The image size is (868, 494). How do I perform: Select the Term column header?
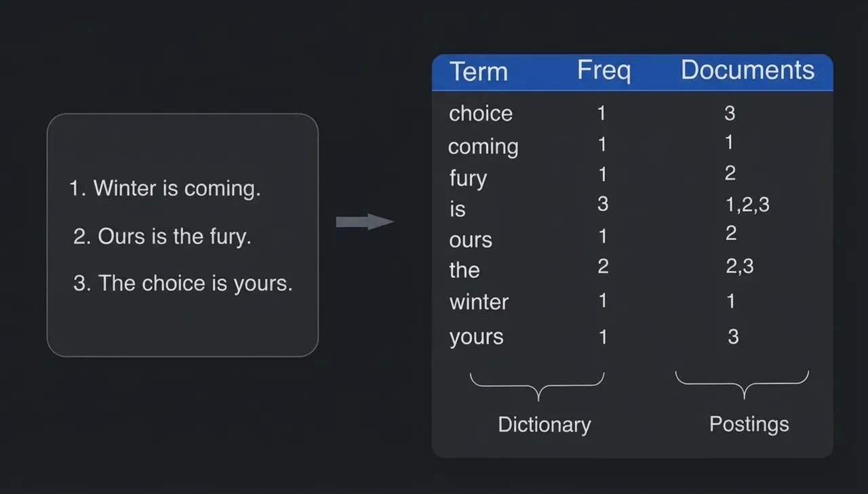point(479,72)
